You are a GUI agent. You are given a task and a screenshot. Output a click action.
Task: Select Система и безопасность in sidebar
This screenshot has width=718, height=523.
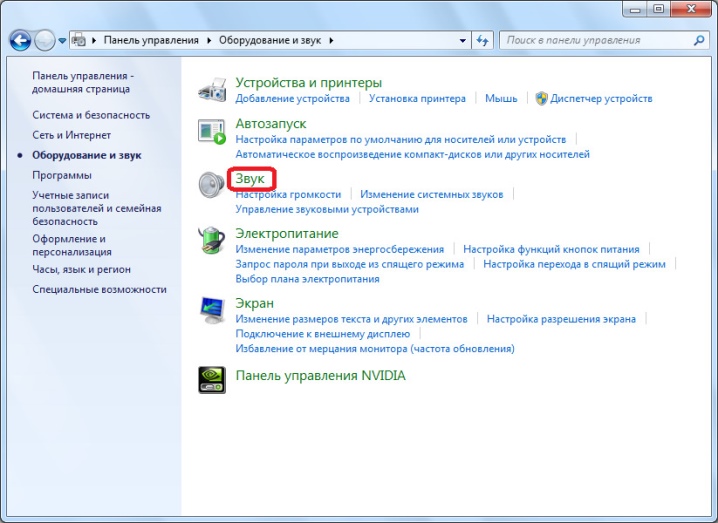click(91, 115)
